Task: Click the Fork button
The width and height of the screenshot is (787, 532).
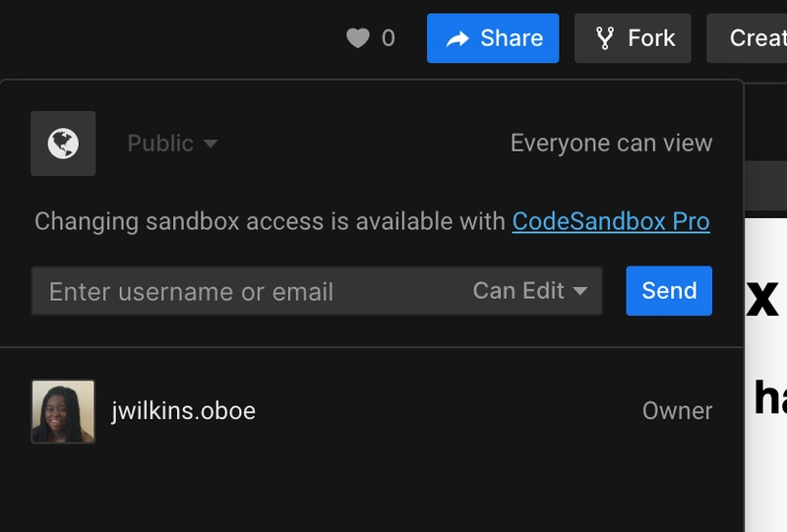Action: (x=633, y=38)
